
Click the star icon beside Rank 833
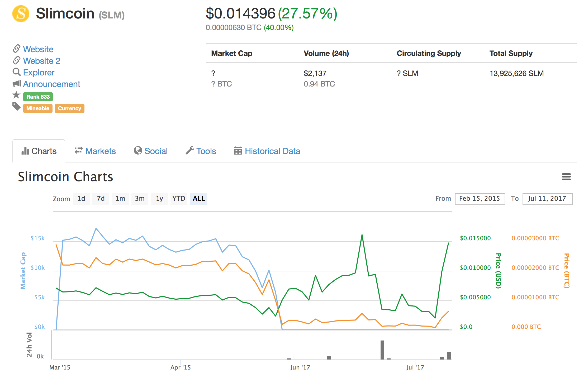[x=16, y=95]
